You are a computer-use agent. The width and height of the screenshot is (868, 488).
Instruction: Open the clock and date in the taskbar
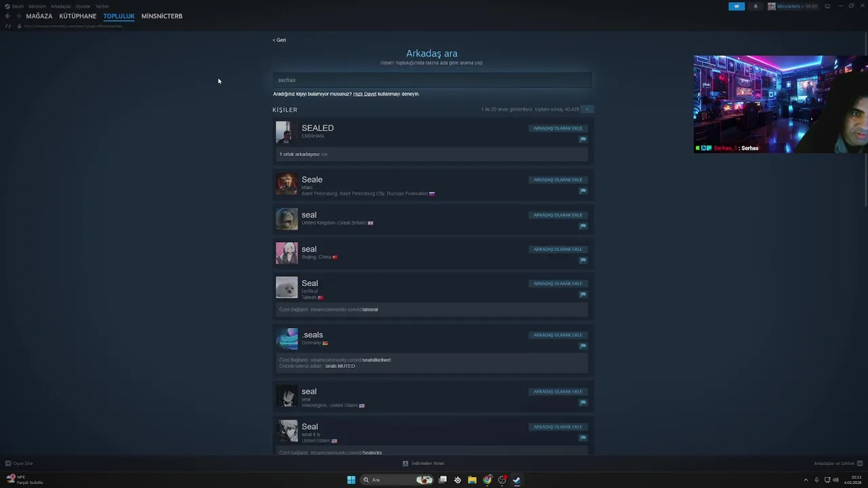pyautogui.click(x=851, y=480)
